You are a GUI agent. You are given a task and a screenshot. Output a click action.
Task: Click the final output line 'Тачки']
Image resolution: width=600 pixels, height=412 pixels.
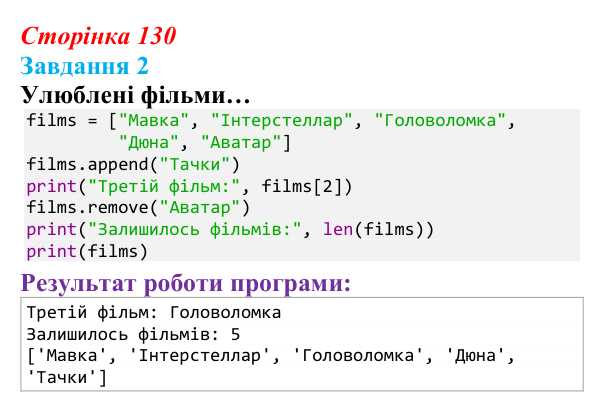[x=67, y=378]
